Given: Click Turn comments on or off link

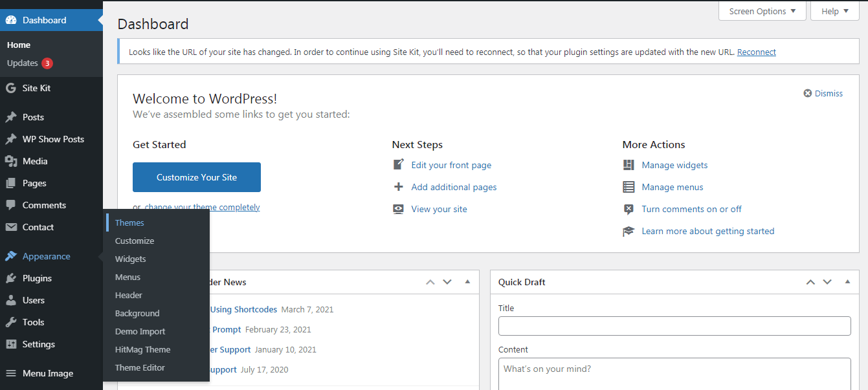Looking at the screenshot, I should (x=692, y=209).
